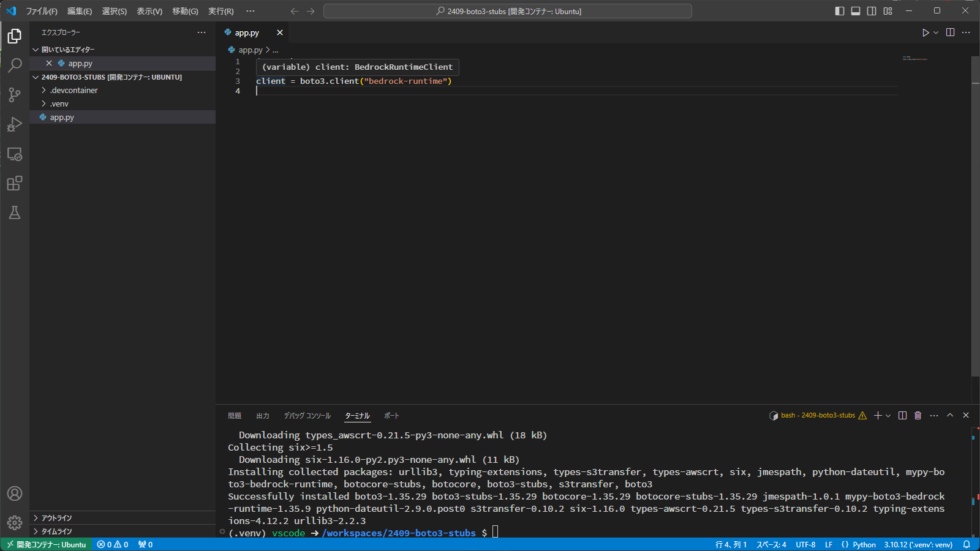Expand the タイムライン section
The height and width of the screenshot is (551, 980).
point(123,531)
